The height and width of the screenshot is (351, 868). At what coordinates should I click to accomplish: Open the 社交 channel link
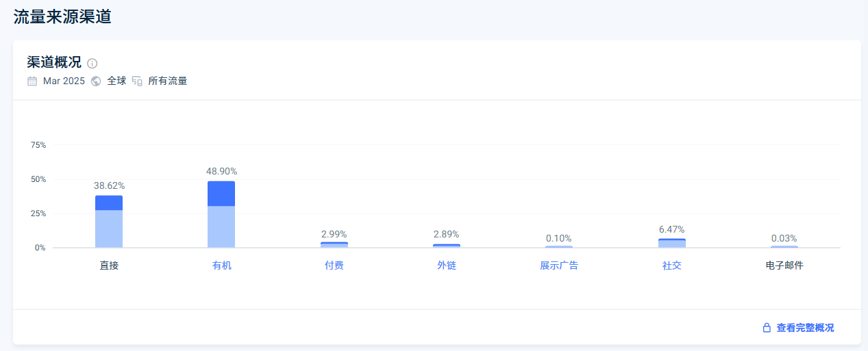tap(671, 265)
